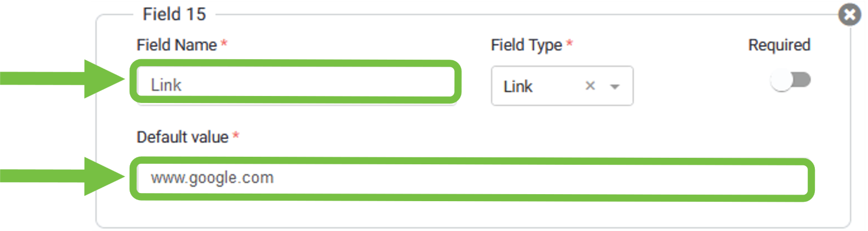Focus the Default value text field
Screen dimensions: 868x231
472,178
